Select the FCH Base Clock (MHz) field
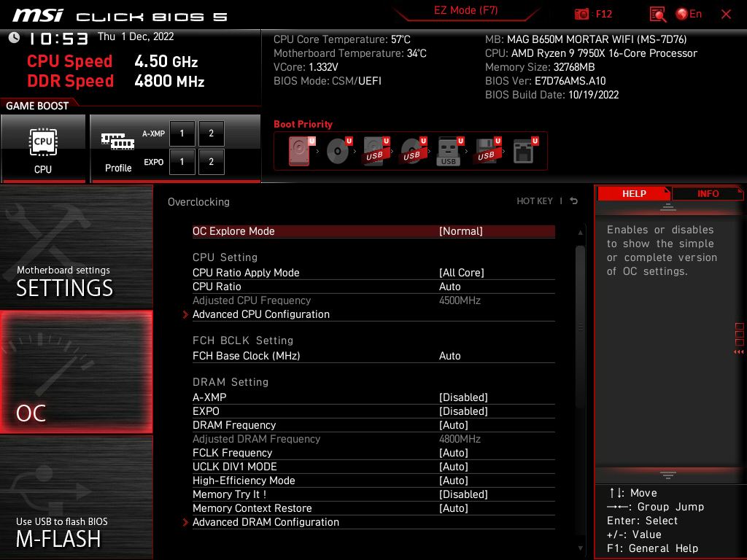 373,356
